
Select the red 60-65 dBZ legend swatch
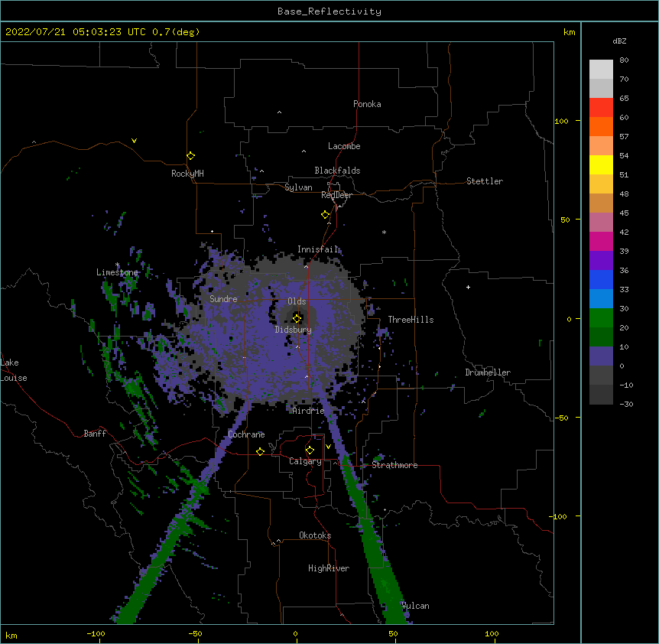(601, 108)
